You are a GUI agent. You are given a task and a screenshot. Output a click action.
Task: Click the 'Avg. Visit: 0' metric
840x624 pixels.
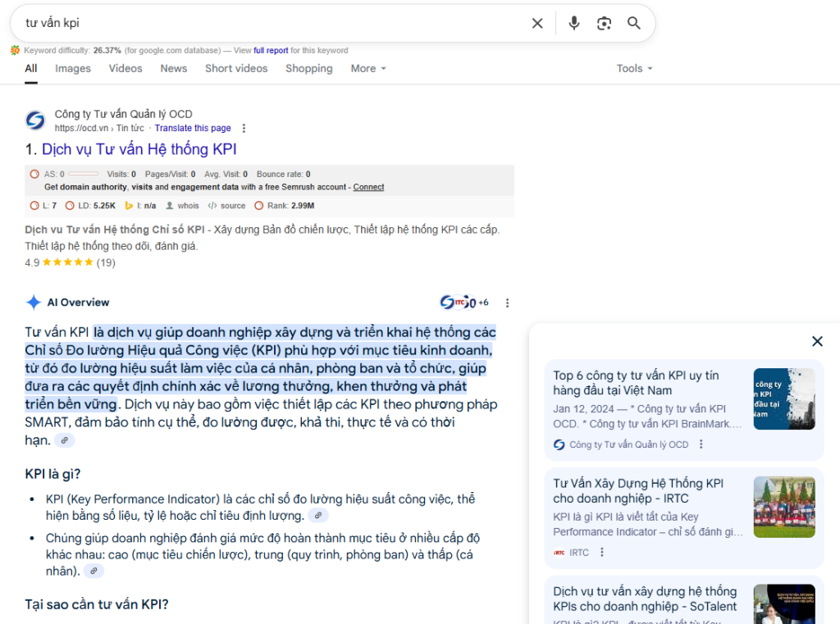pos(226,174)
